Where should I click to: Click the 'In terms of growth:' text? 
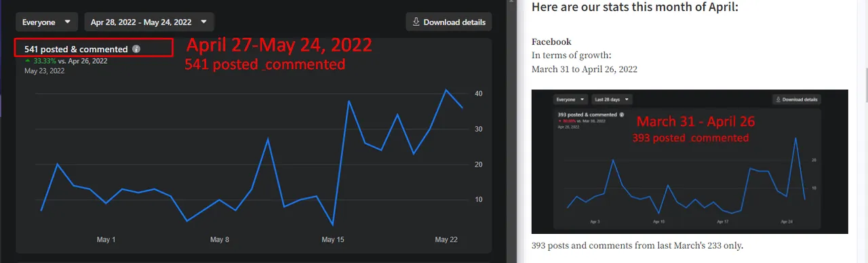(572, 56)
